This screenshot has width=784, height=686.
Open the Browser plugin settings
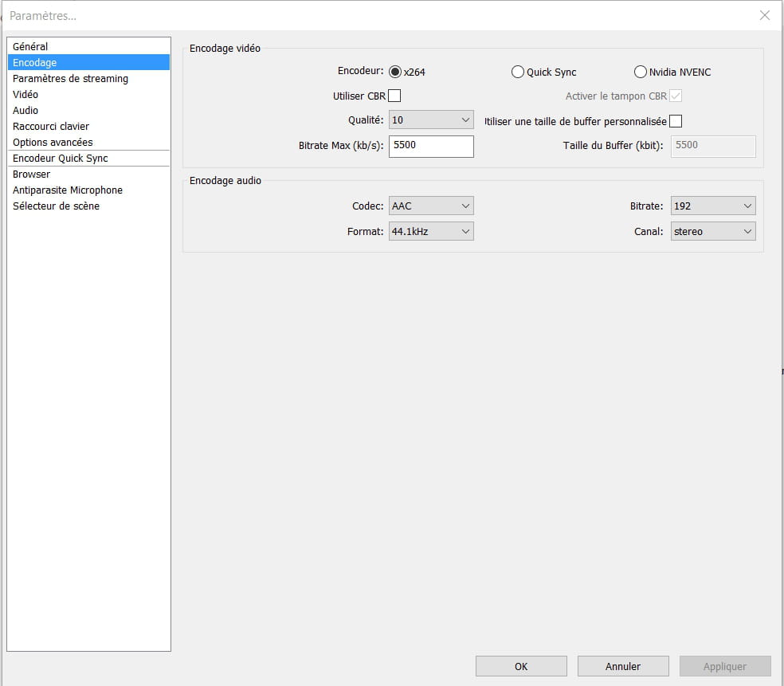pos(88,174)
